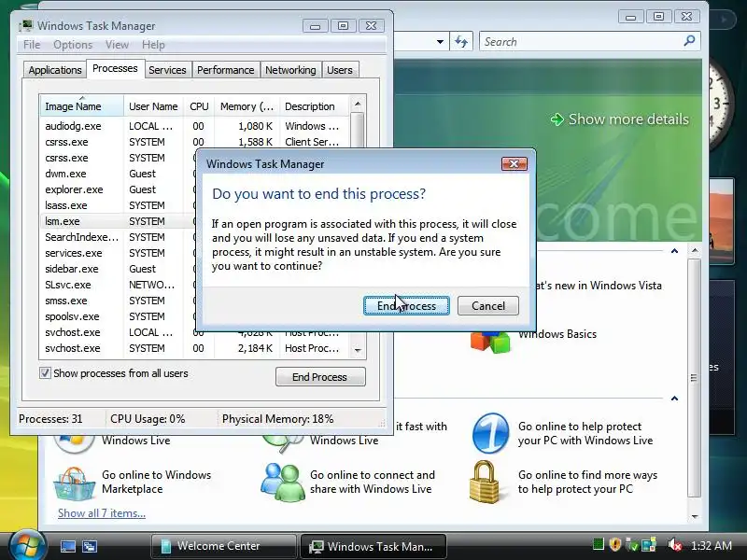This screenshot has height=560, width=747.
Task: Select lsm.exe process row
Action: (118, 221)
